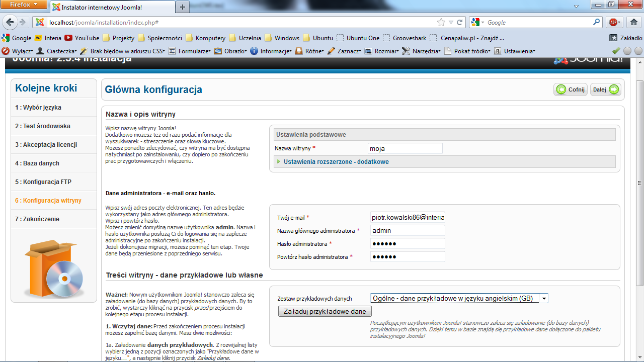
Task: Click step 4 : Baza danych
Action: point(54,163)
